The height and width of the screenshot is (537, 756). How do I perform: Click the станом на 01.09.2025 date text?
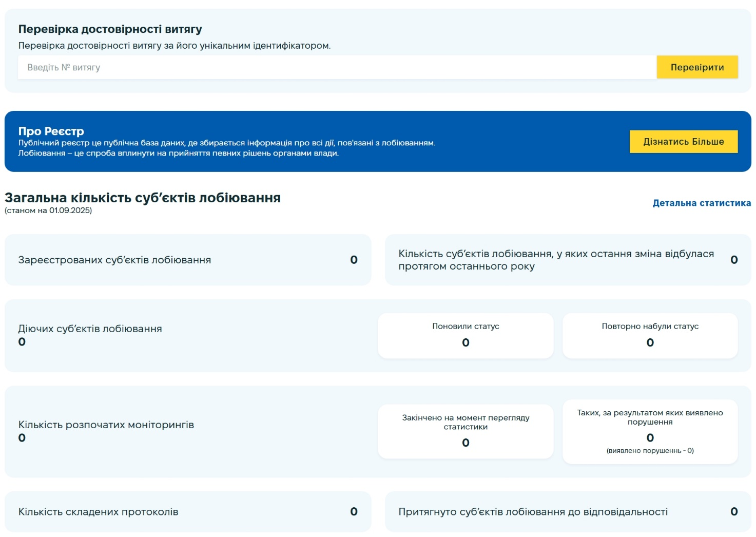pyautogui.click(x=48, y=210)
